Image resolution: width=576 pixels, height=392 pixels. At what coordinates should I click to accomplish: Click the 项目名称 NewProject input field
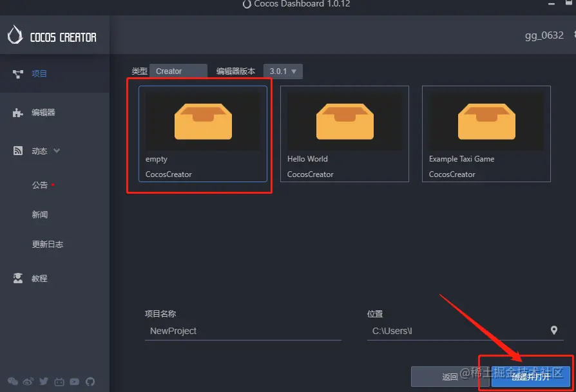[x=243, y=331]
